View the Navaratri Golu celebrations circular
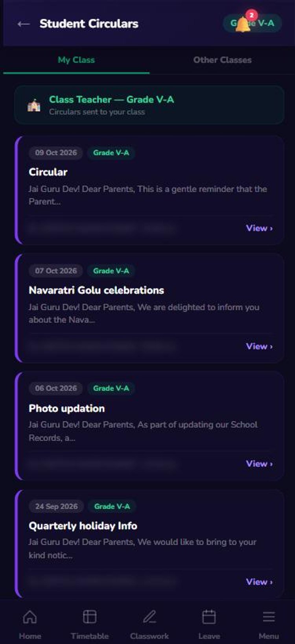295x644 pixels. 259,346
